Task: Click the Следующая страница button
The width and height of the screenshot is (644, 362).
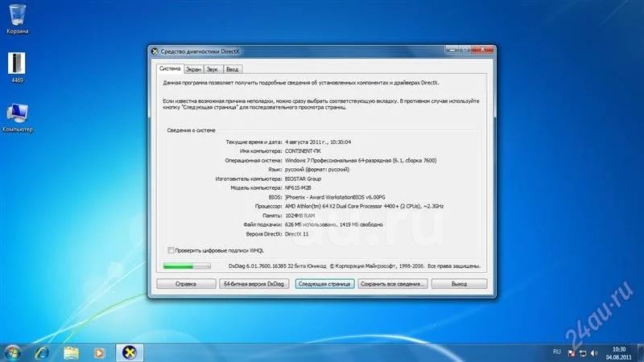Action: tap(324, 284)
